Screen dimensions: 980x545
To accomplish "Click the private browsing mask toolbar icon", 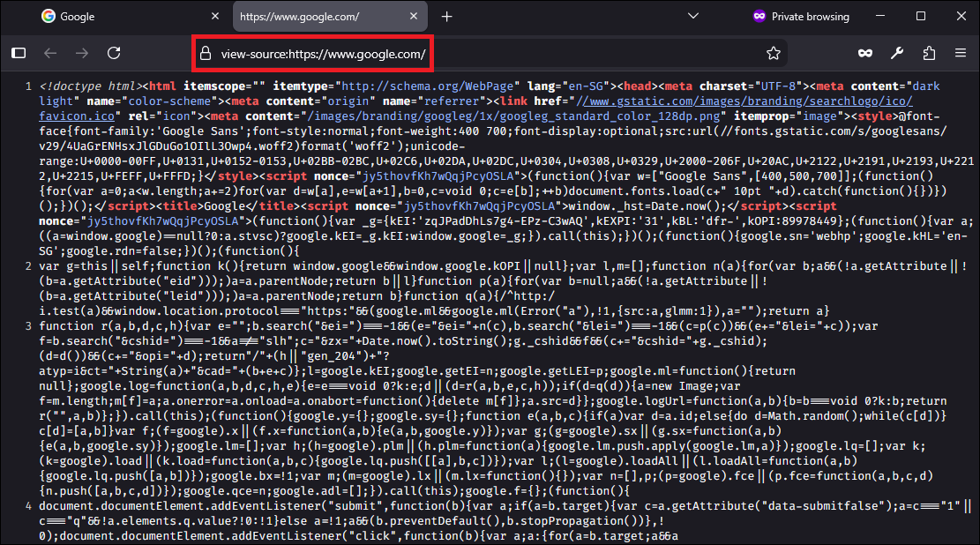I will 865,53.
